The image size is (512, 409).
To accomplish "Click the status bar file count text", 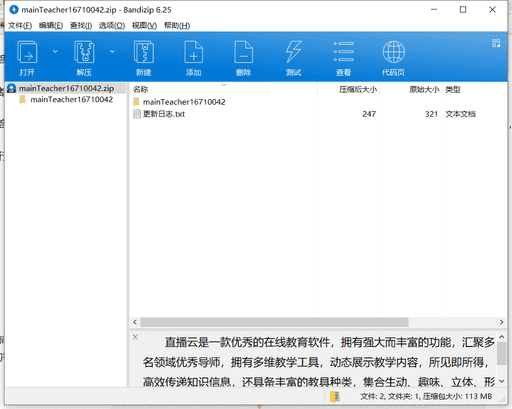I will pos(426,396).
